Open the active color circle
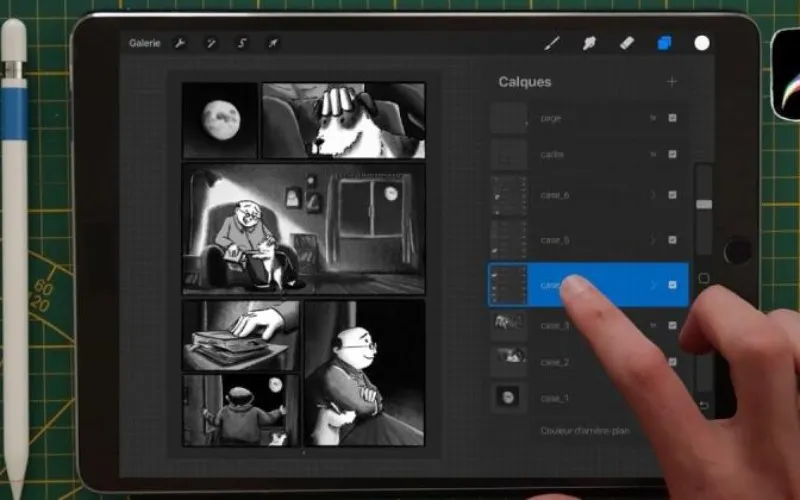Screen dimensions: 800x500 pos(702,43)
